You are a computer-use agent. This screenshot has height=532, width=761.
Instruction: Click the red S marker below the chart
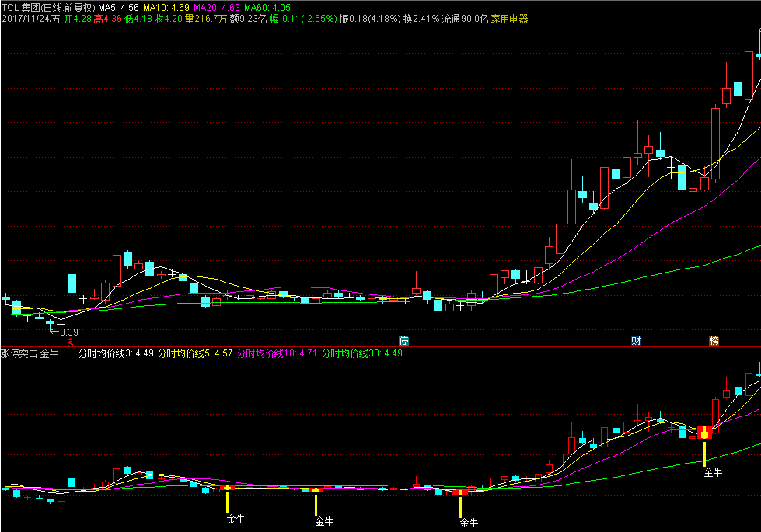point(71,342)
